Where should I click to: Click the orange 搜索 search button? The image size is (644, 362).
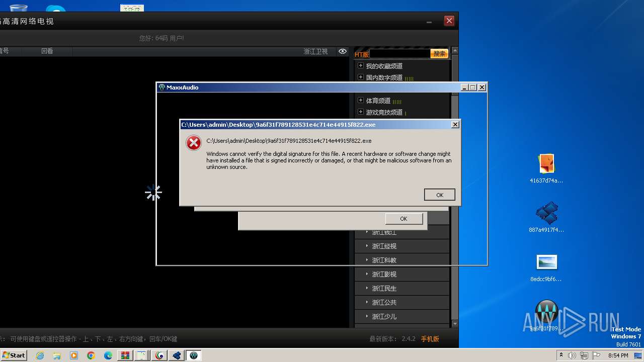pos(439,54)
